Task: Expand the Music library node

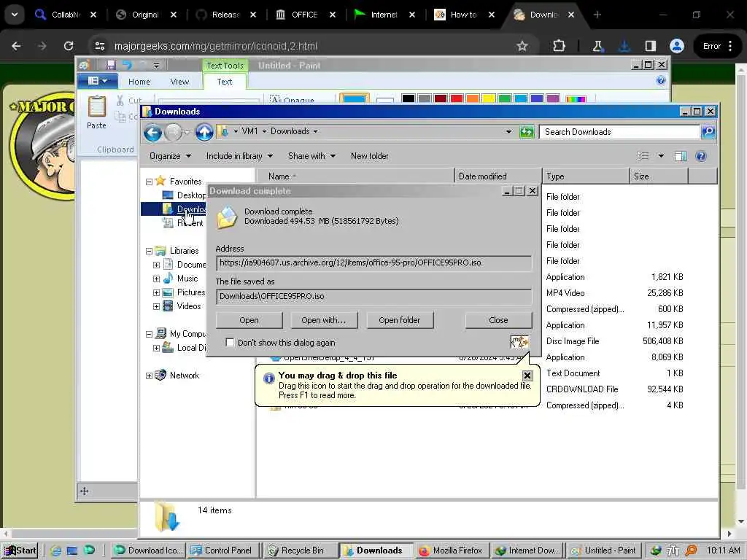Action: 156,279
